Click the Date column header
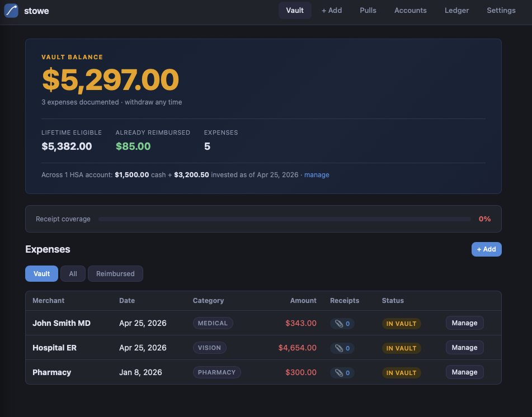This screenshot has width=532, height=417. coord(127,301)
